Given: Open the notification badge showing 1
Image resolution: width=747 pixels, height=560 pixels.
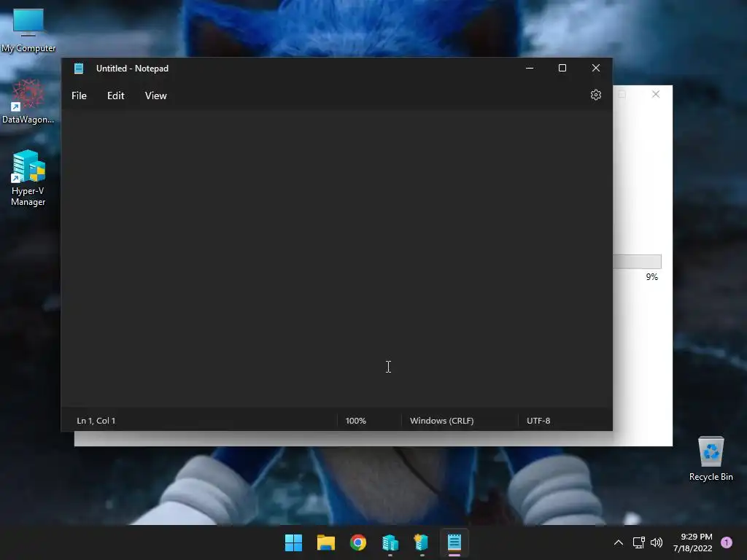Looking at the screenshot, I should click(x=727, y=542).
